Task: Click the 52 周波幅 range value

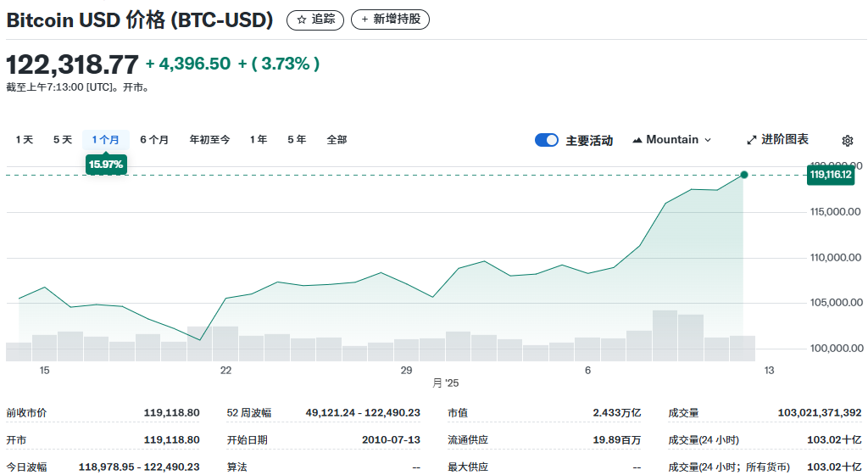Action: (363, 413)
